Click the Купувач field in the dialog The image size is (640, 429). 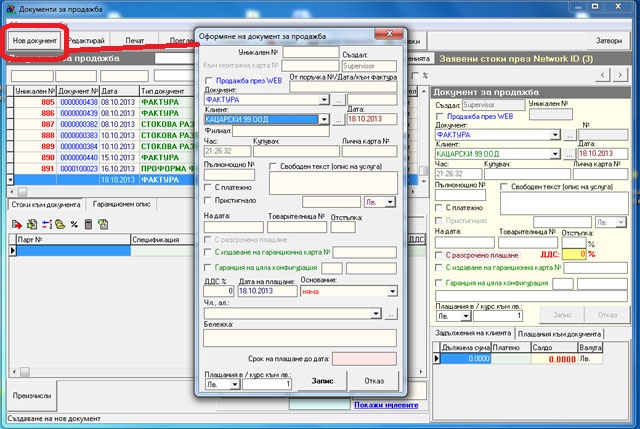(x=296, y=151)
